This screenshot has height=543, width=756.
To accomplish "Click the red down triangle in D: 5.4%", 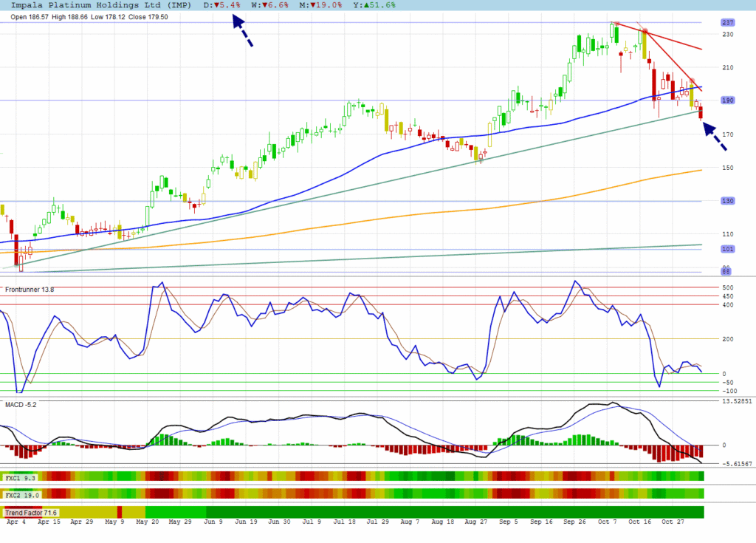I will pyautogui.click(x=216, y=4).
